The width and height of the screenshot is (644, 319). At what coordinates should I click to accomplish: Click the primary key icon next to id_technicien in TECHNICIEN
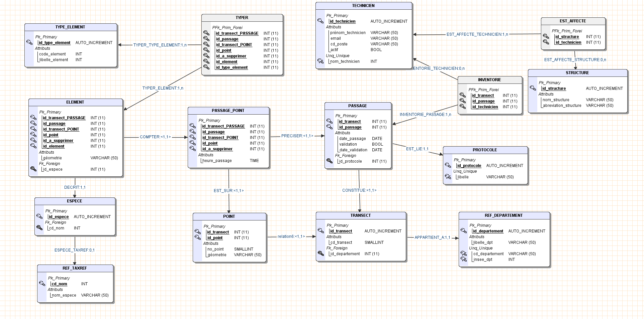[x=320, y=21]
